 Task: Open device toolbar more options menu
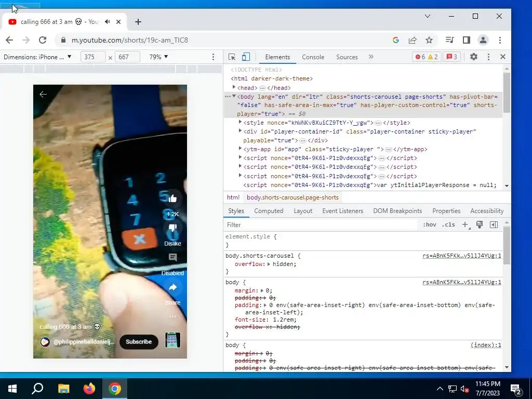[x=213, y=57]
